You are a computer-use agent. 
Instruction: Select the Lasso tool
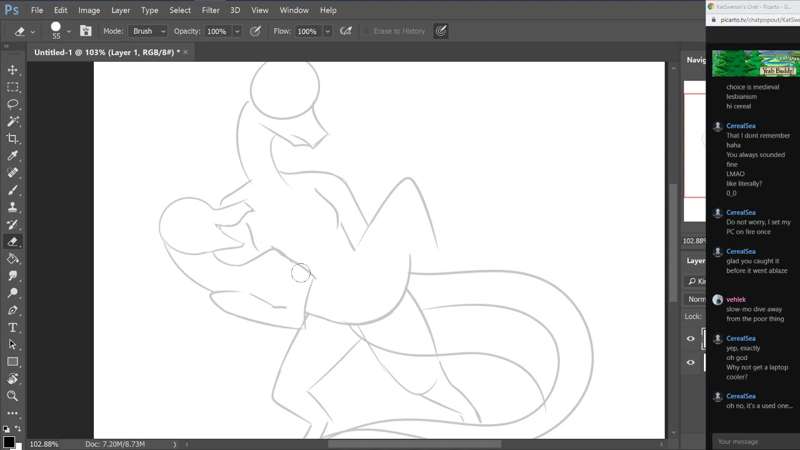click(x=13, y=104)
